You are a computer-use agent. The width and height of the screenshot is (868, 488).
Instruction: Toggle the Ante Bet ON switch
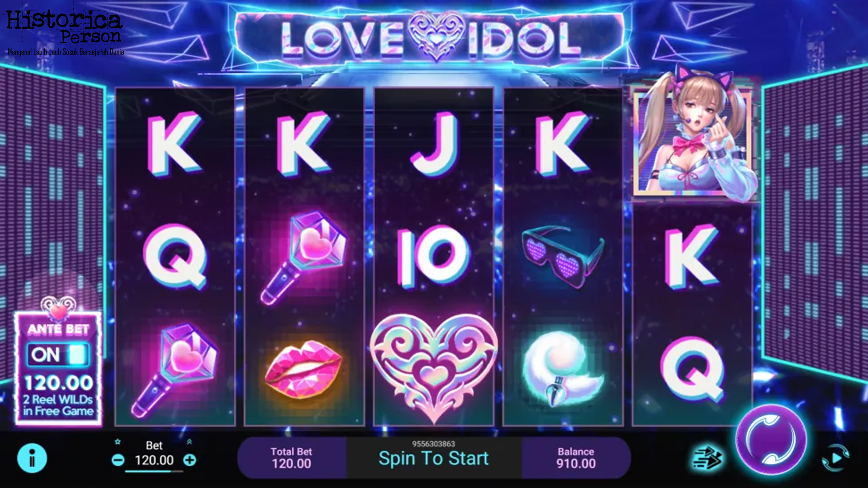58,355
